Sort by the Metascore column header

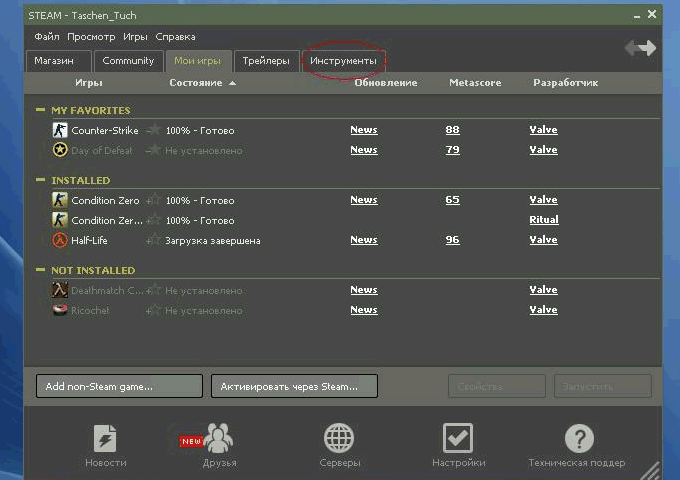tap(475, 82)
